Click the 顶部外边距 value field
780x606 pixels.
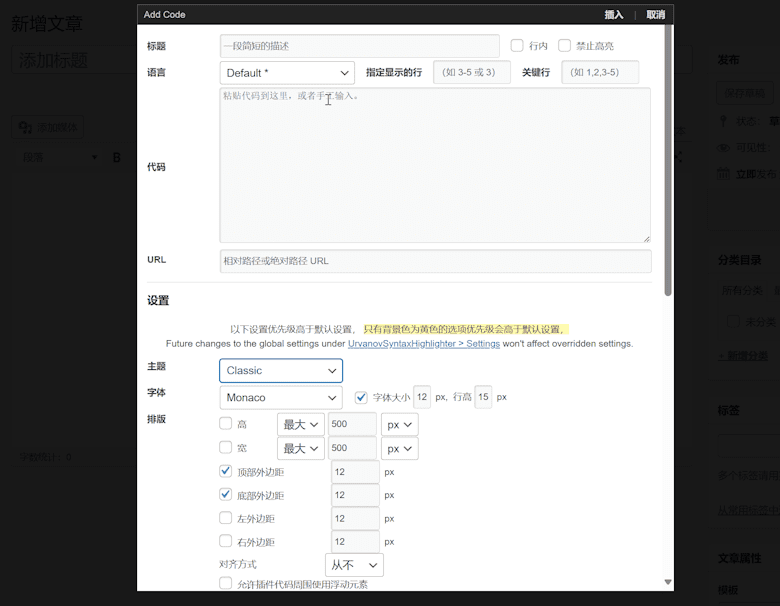click(x=355, y=472)
